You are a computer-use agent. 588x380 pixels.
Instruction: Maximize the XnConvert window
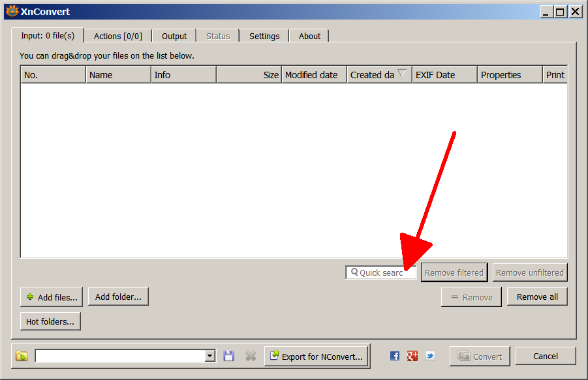click(x=560, y=12)
